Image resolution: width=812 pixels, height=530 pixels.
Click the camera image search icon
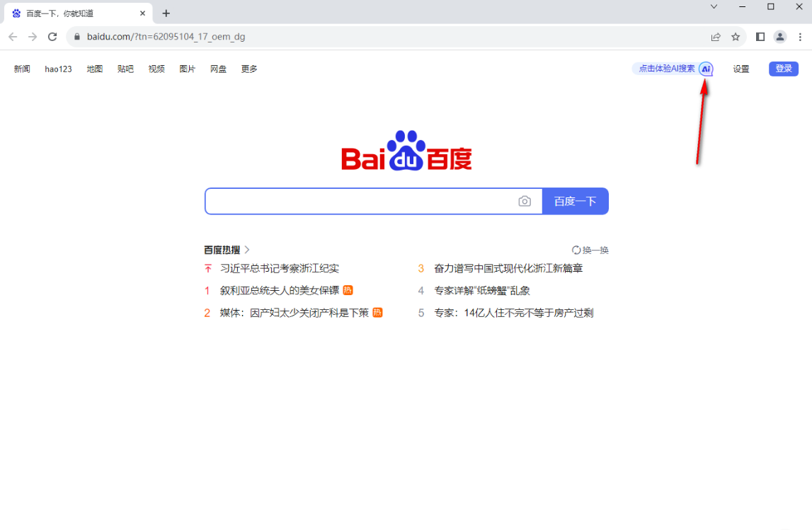[x=525, y=202]
